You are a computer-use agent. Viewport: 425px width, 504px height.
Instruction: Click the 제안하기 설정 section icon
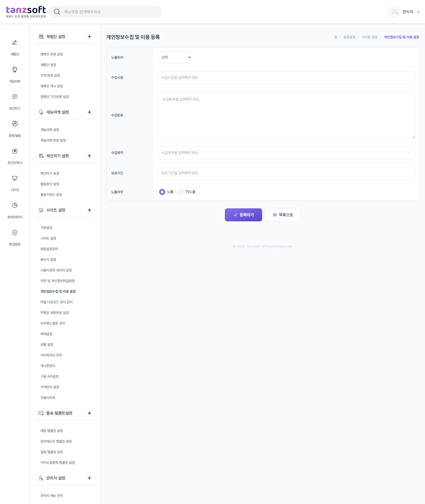[x=41, y=156]
